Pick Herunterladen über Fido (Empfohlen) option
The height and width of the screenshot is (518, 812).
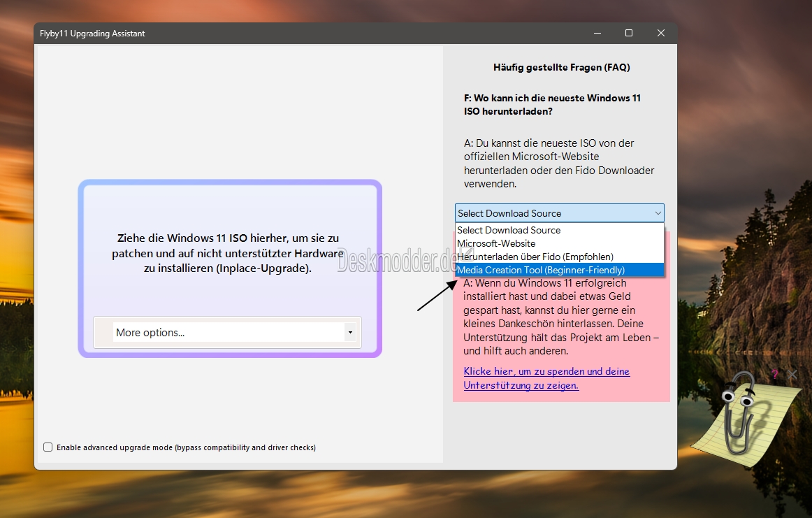[x=559, y=257]
